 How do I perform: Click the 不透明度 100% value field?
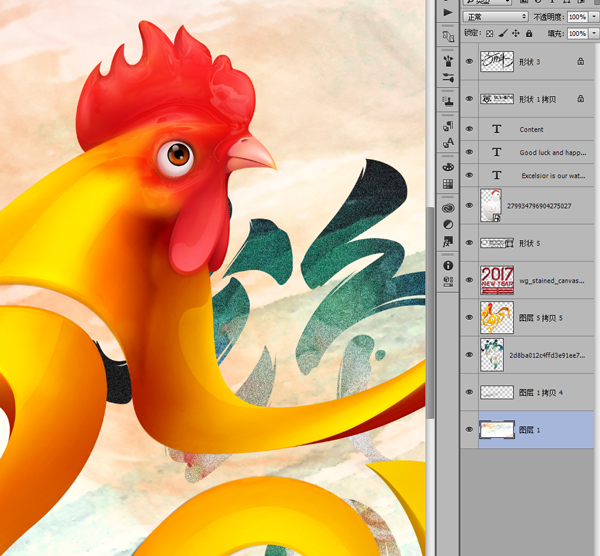click(577, 17)
